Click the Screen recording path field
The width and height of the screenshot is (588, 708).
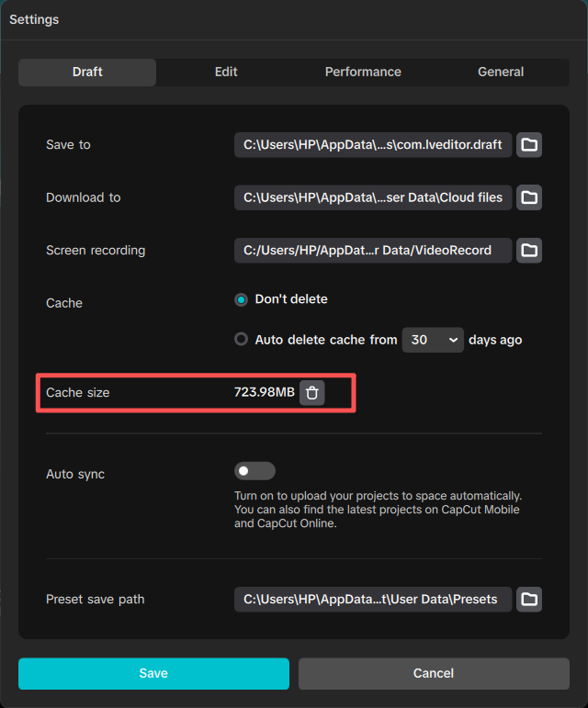pyautogui.click(x=373, y=250)
